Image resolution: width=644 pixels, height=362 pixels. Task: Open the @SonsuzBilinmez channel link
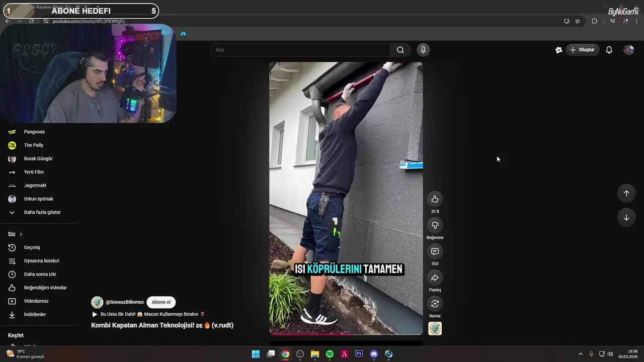[x=125, y=302]
